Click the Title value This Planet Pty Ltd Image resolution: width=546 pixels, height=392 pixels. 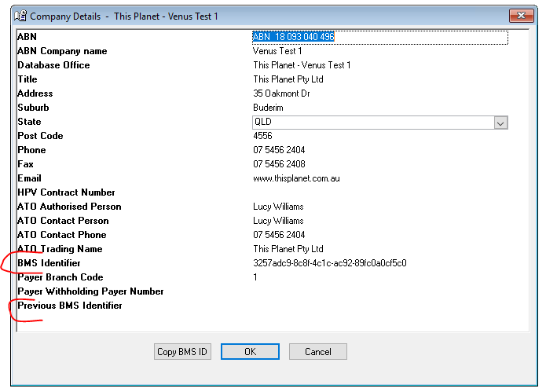click(288, 79)
